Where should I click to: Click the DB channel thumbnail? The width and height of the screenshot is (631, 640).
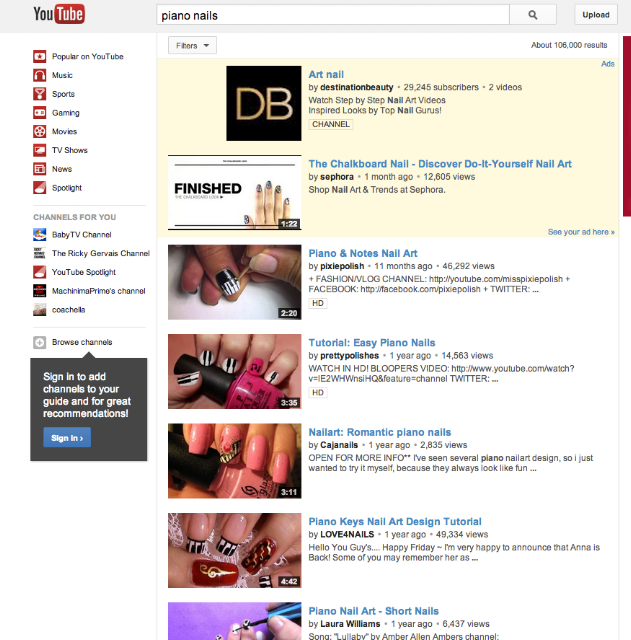point(264,104)
